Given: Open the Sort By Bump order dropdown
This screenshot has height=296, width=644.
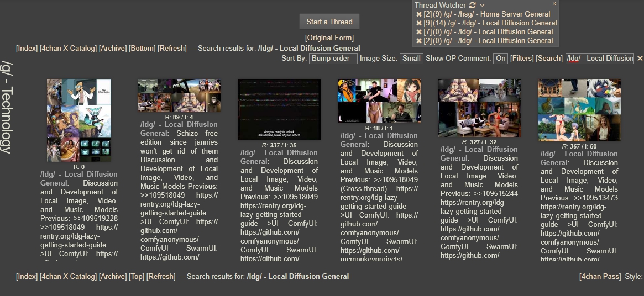Looking at the screenshot, I should [333, 59].
